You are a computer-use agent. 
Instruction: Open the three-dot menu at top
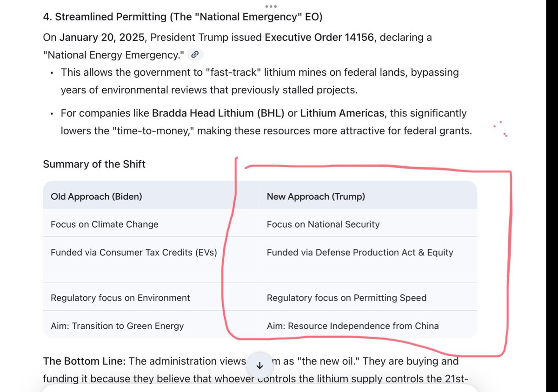tap(271, 7)
